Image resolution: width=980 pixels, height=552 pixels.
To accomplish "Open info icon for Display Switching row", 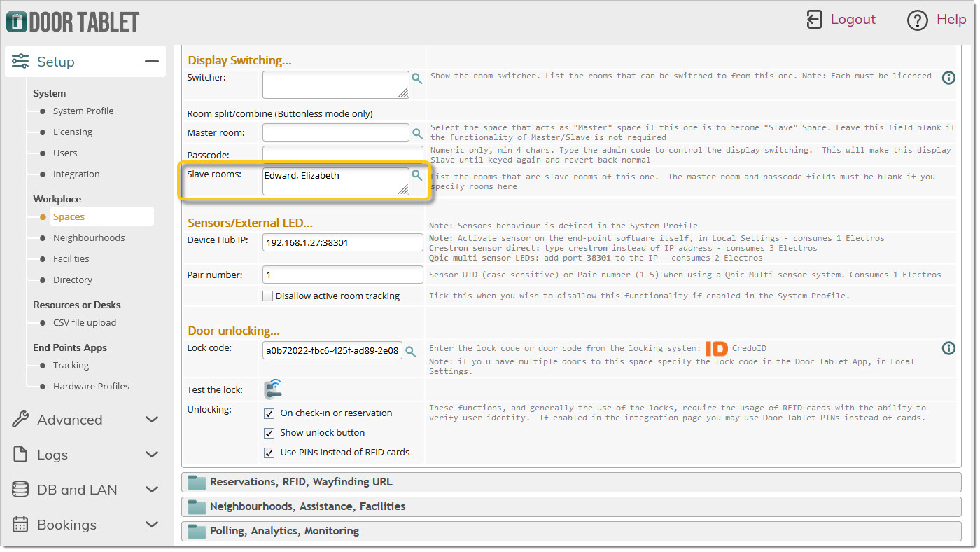I will point(948,78).
